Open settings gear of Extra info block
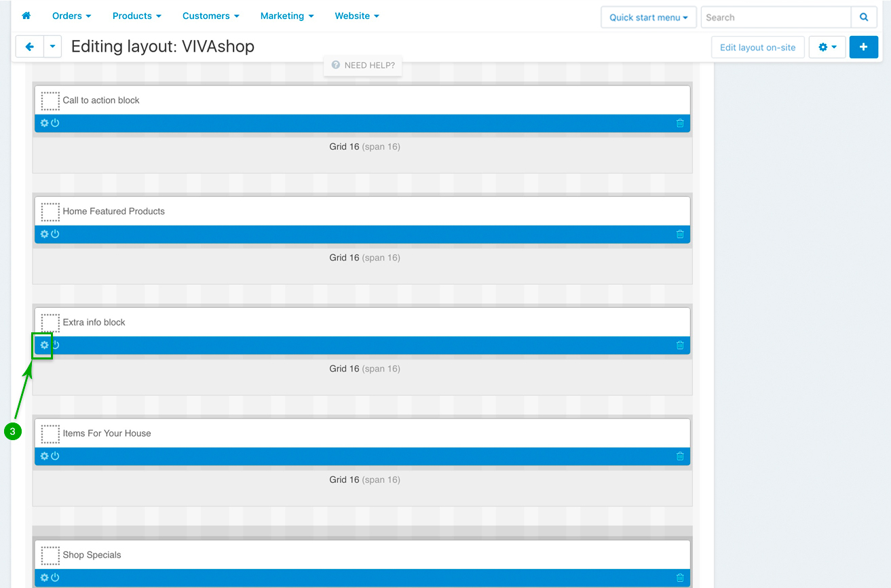 coord(44,345)
